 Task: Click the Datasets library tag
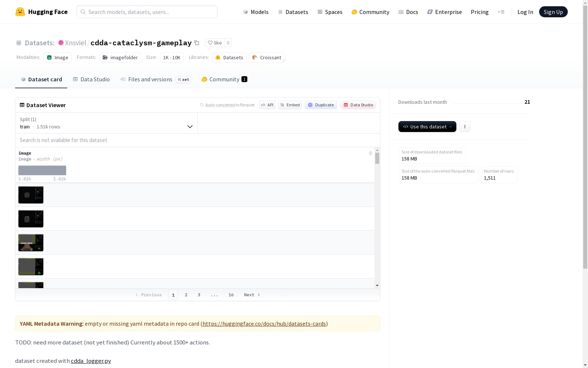click(229, 57)
